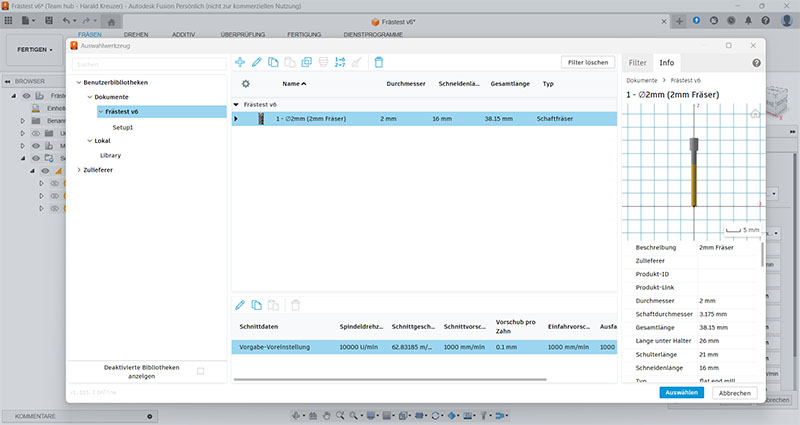800x425 pixels.
Task: Click the renumber tools icon
Action: coord(340,62)
